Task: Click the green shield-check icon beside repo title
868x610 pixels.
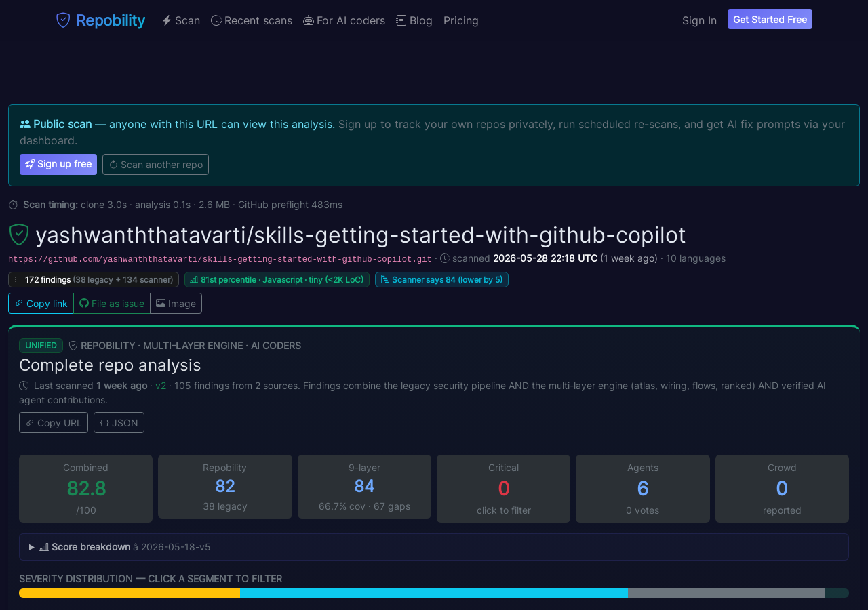Action: [x=19, y=235]
